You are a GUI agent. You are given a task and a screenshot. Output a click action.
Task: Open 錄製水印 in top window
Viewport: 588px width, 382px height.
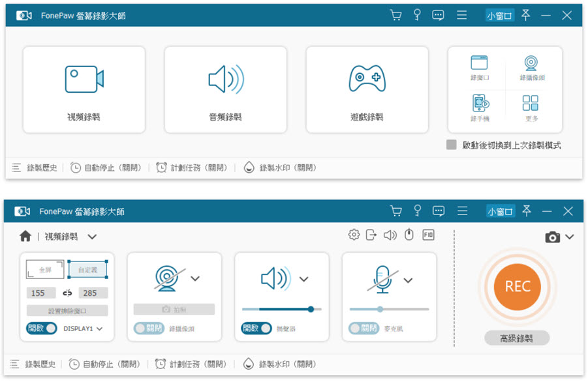[280, 168]
